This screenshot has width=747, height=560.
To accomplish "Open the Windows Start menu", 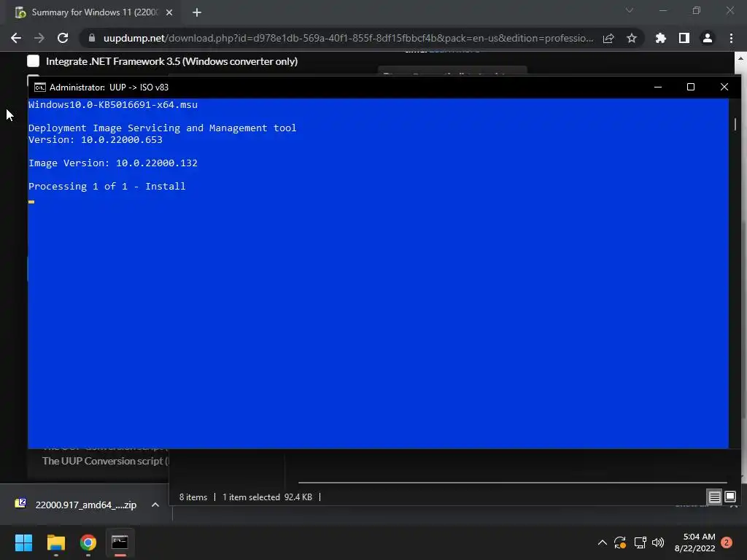I will click(23, 542).
